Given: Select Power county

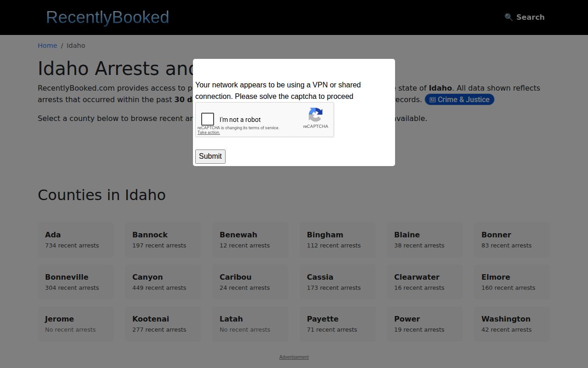Looking at the screenshot, I should pos(425,324).
